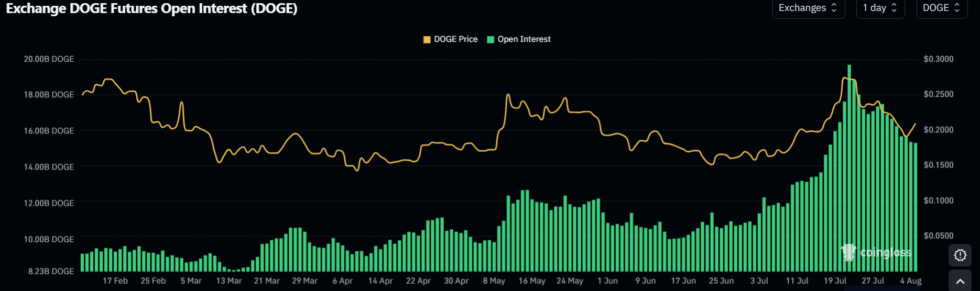Click the 20.00B DOGE y-axis label
This screenshot has width=980, height=291.
click(49, 59)
